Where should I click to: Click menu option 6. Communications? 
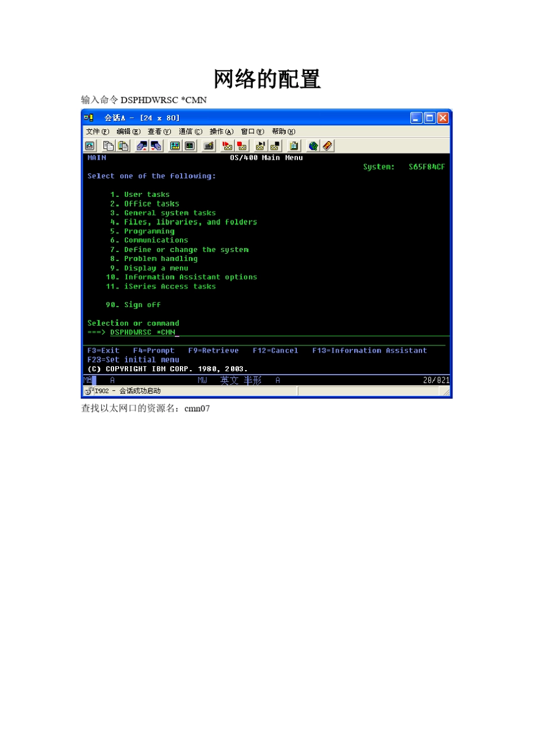coord(149,240)
